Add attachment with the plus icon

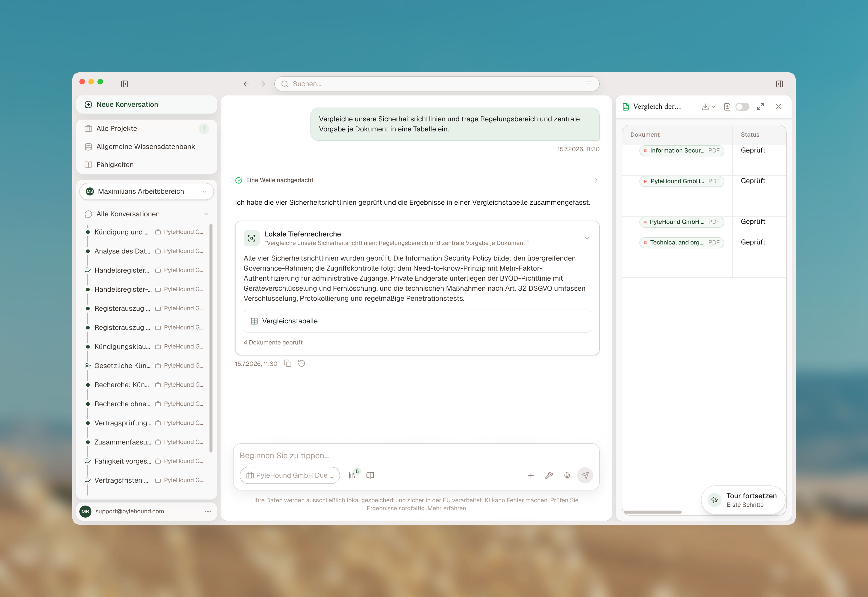(531, 475)
